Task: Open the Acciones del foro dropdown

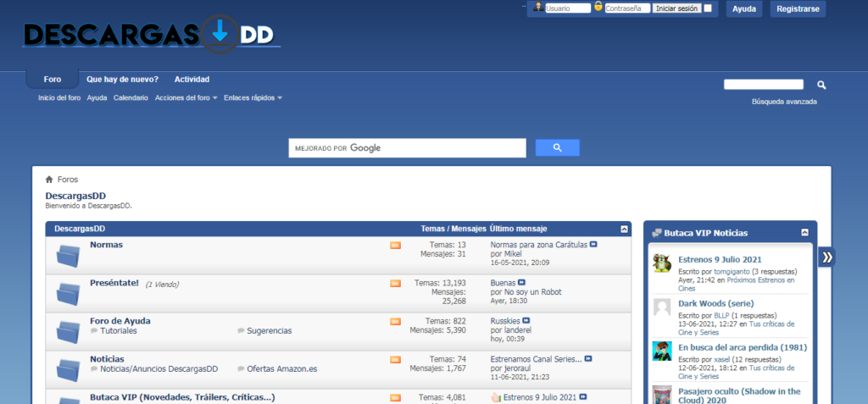Action: (186, 98)
